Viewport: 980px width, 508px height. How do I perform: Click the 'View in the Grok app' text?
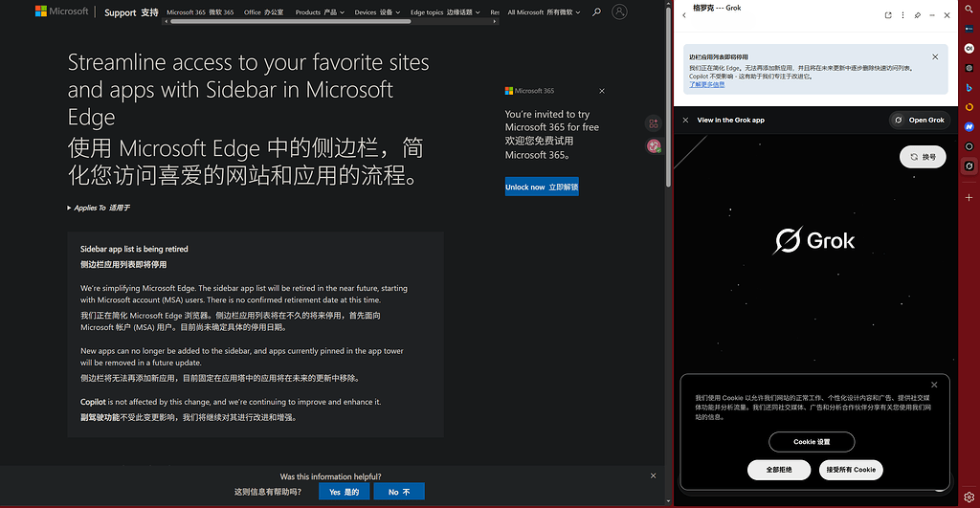click(x=730, y=120)
